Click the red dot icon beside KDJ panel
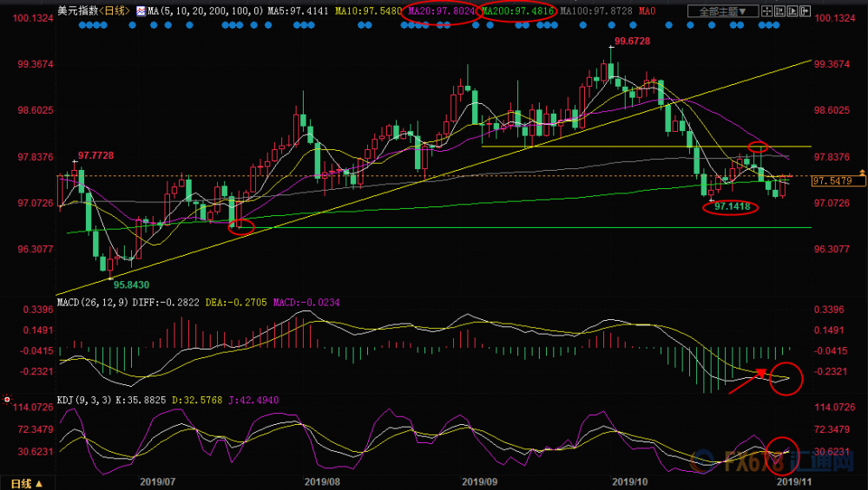Viewport: 868px width, 490px height. coord(7,399)
